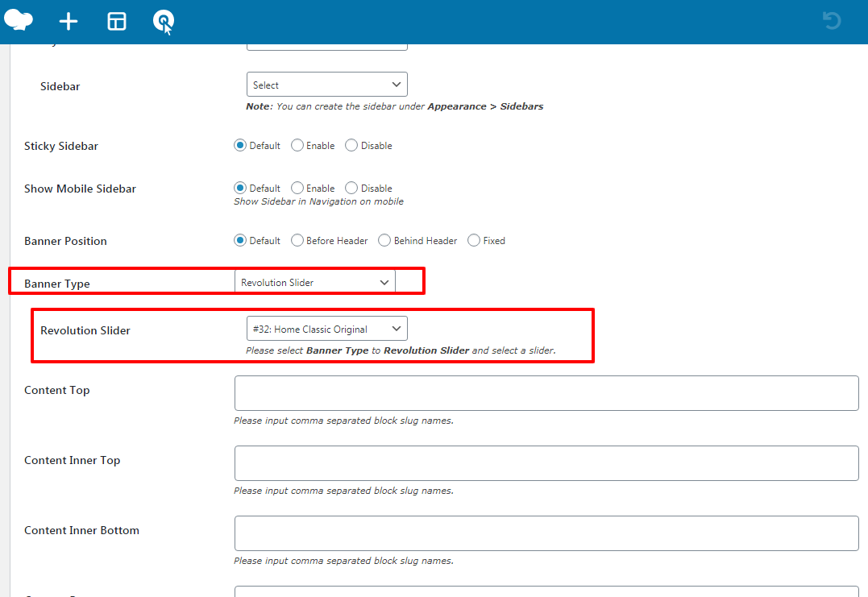Click the undo arrow icon
The image size is (868, 597).
click(x=832, y=21)
